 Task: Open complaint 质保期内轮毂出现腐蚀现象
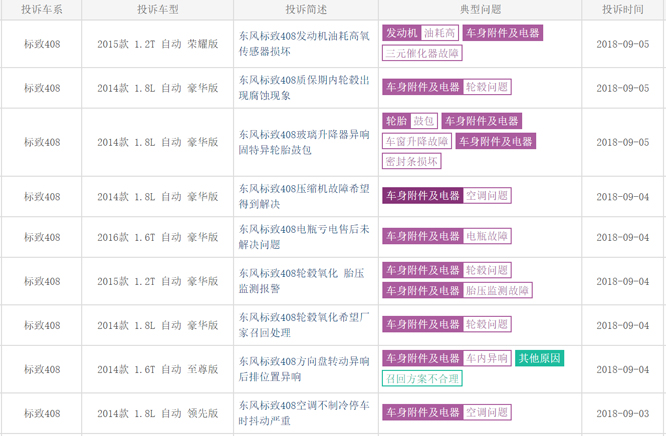click(x=304, y=88)
